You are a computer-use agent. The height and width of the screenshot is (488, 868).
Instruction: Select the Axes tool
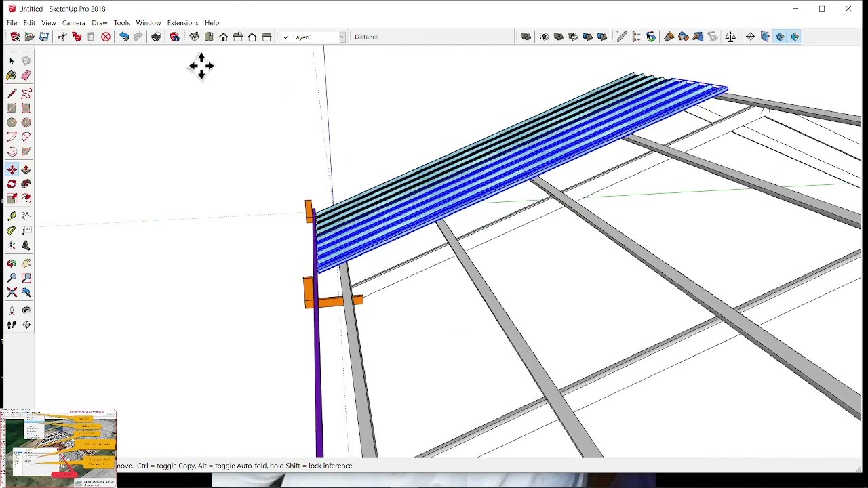12,245
